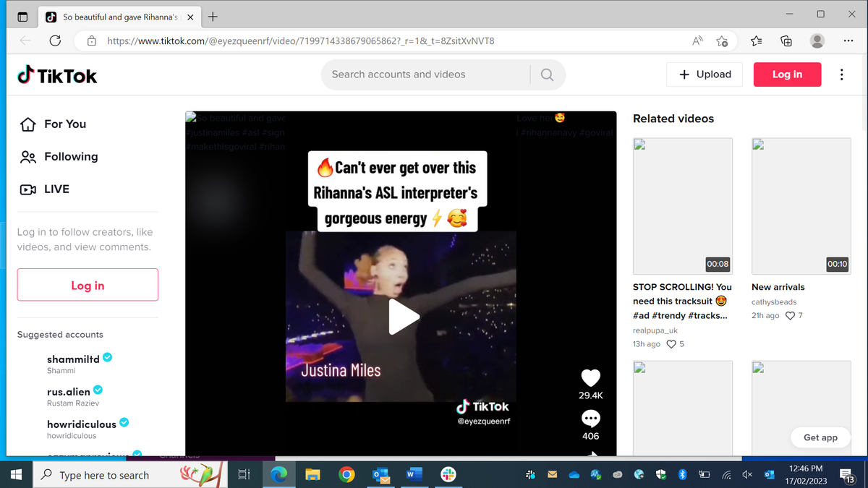Open the video comments bubble icon

[590, 418]
